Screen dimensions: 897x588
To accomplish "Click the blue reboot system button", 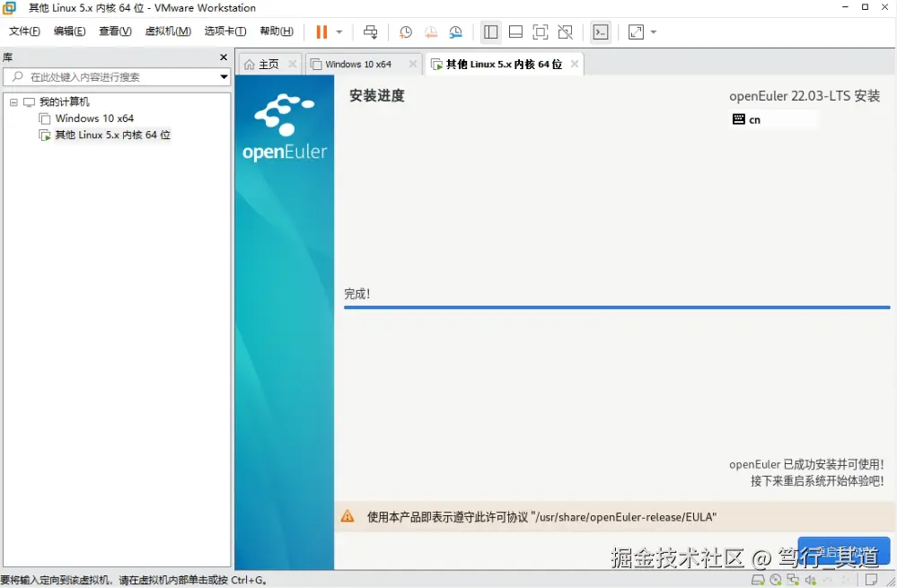I will coord(844,551).
